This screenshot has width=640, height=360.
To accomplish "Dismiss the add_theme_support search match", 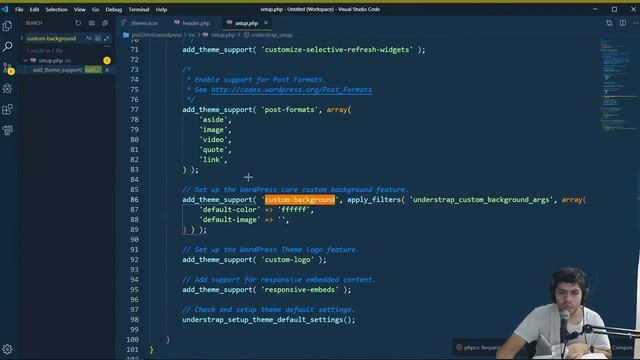I will click(x=107, y=70).
